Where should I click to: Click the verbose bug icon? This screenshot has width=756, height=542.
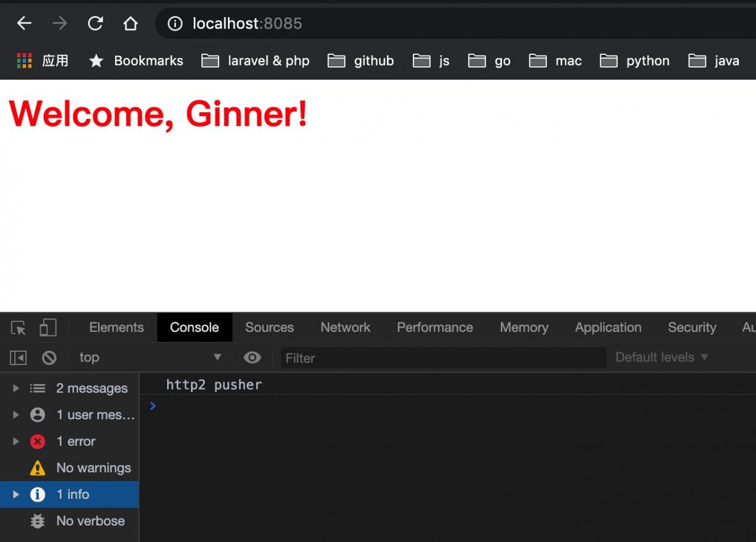coord(37,521)
